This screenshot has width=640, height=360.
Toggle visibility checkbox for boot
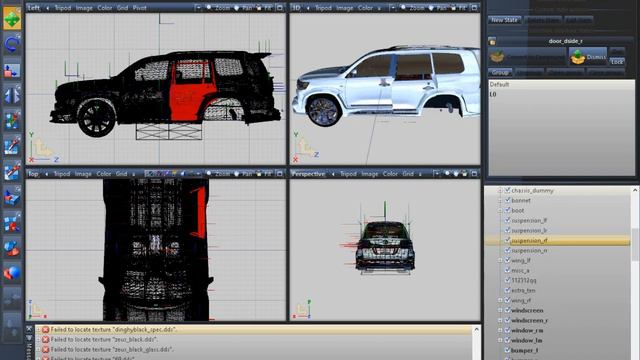[x=507, y=210]
